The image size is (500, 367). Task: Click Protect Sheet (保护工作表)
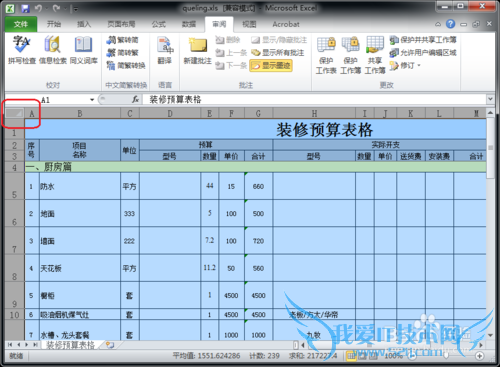326,55
